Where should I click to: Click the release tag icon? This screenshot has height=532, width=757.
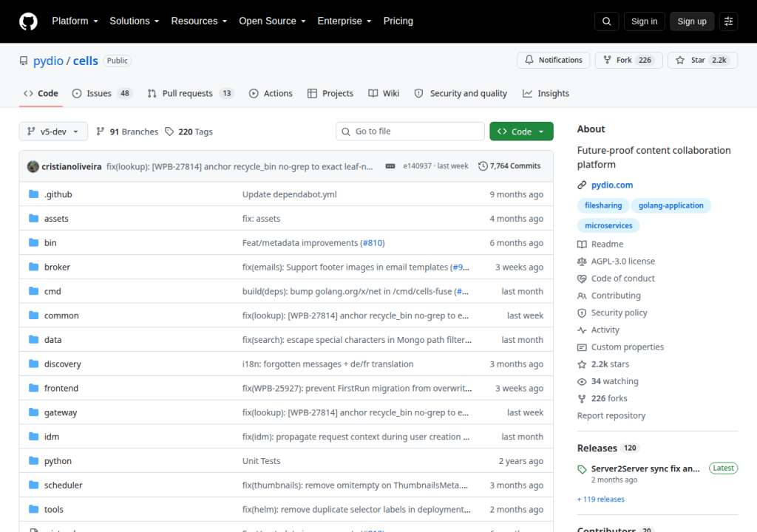pyautogui.click(x=582, y=469)
